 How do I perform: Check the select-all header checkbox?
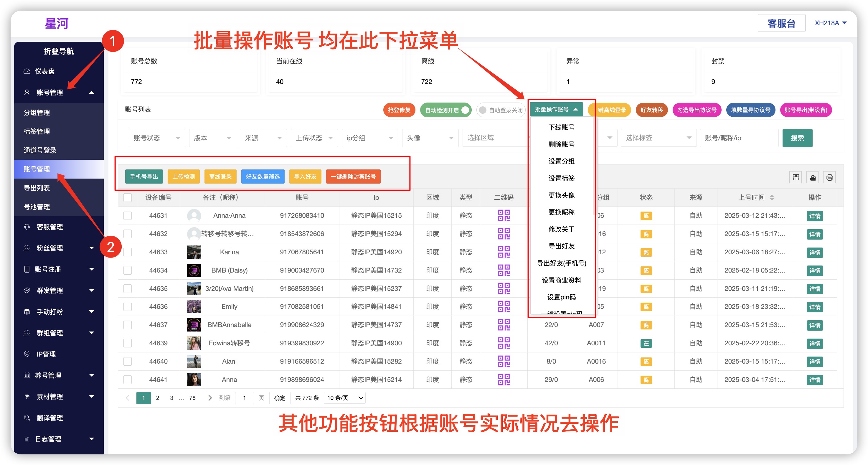127,197
